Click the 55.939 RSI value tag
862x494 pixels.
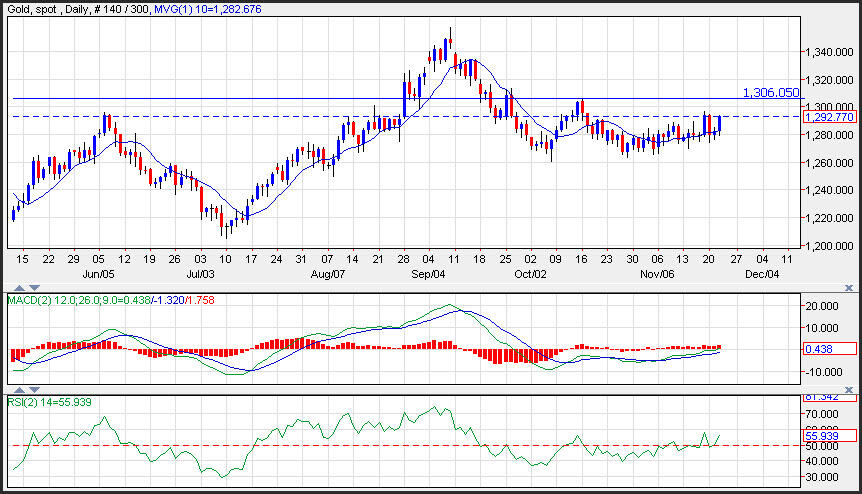point(829,435)
